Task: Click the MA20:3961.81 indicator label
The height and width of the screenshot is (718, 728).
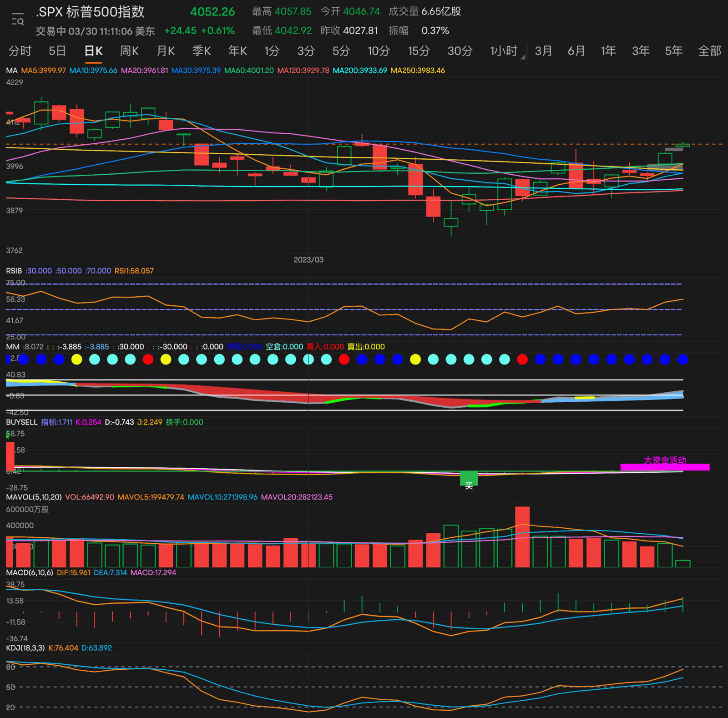Action: tap(144, 71)
